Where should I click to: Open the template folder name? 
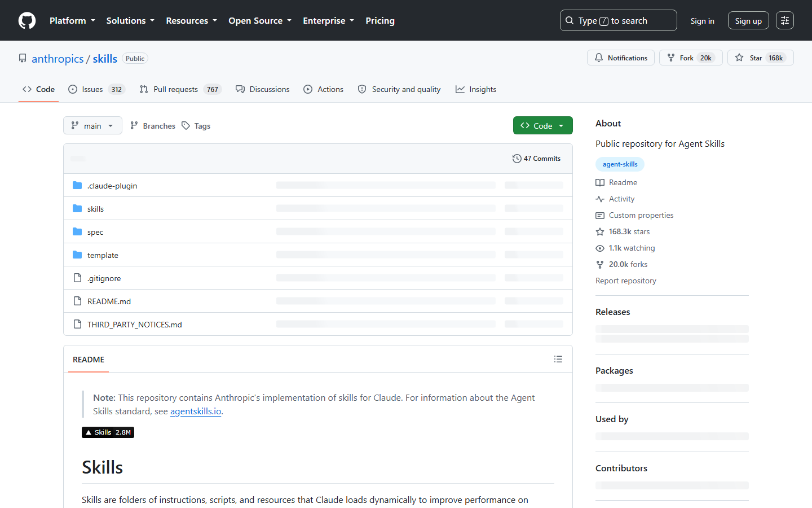point(103,255)
